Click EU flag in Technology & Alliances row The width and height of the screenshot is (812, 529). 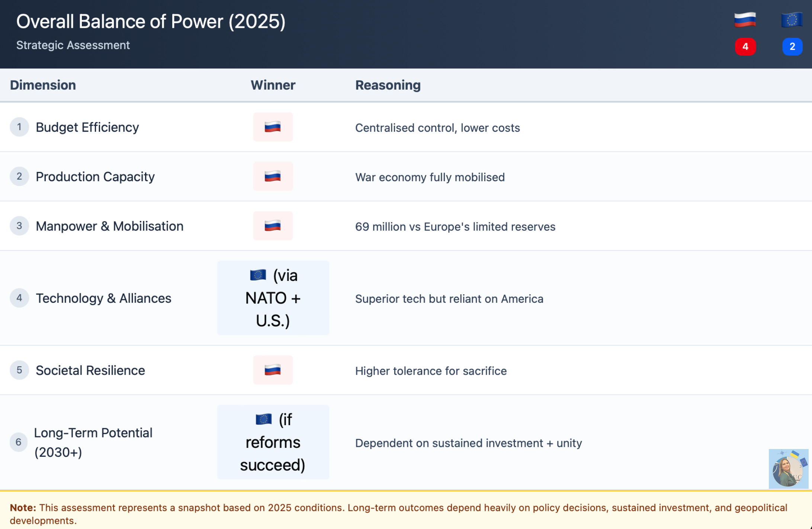pos(258,275)
